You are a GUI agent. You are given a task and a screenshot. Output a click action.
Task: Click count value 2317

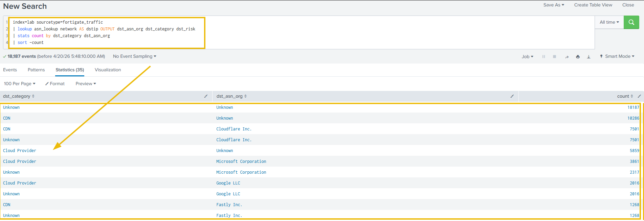pos(635,172)
